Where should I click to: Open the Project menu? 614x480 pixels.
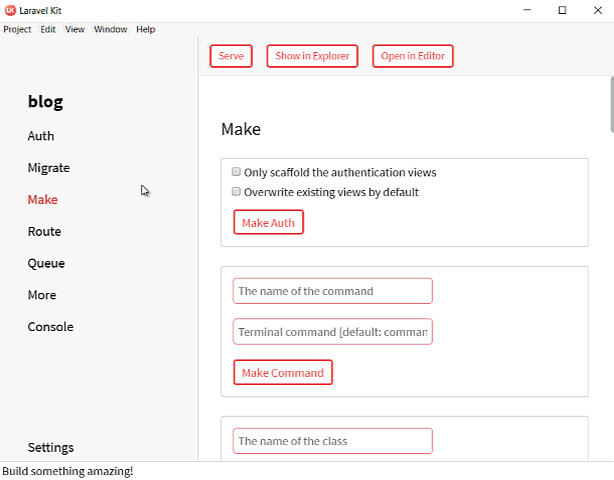tap(17, 29)
